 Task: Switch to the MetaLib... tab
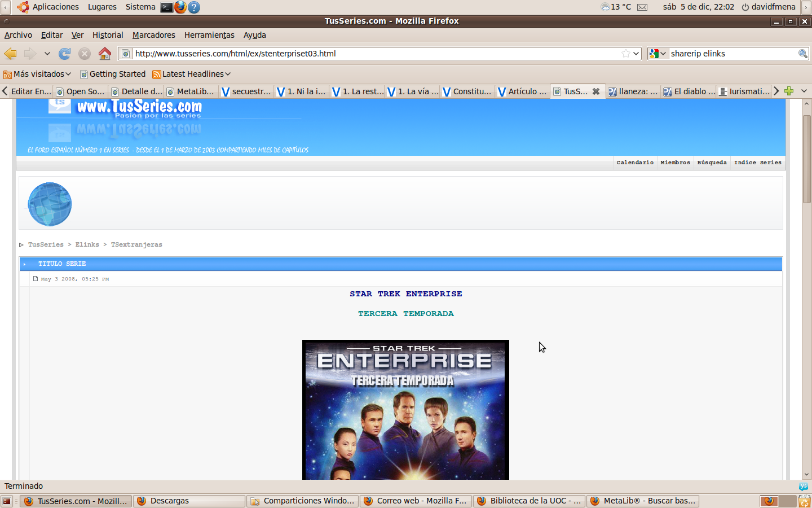pos(192,91)
